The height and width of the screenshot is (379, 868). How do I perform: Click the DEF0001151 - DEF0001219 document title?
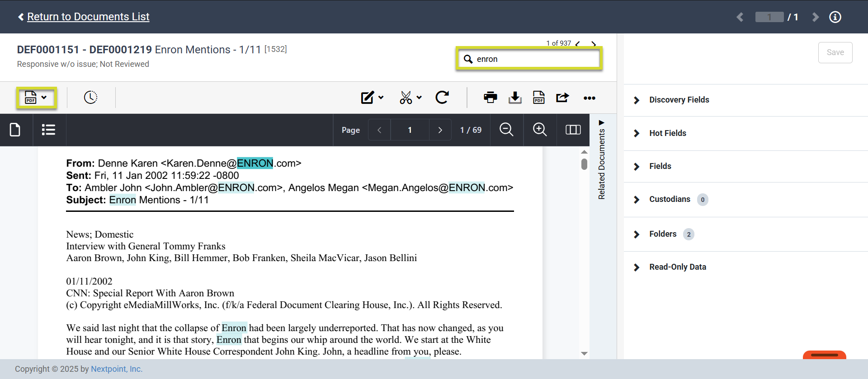pyautogui.click(x=85, y=50)
